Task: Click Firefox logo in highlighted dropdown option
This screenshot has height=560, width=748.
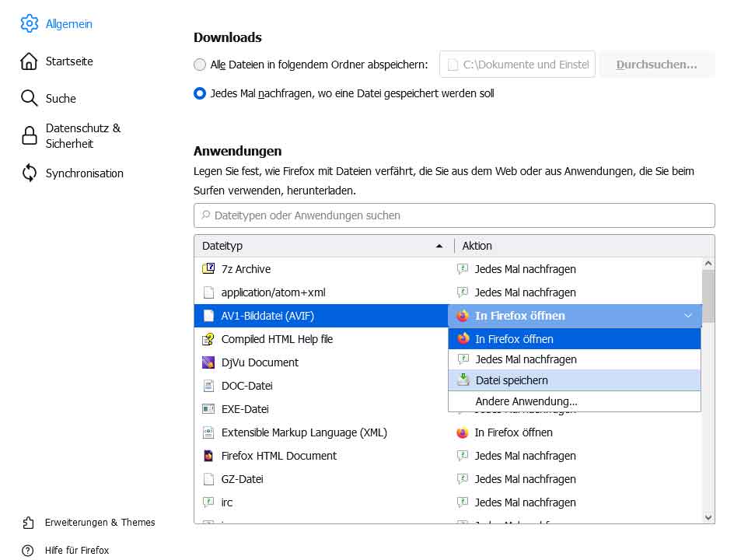Action: (463, 338)
